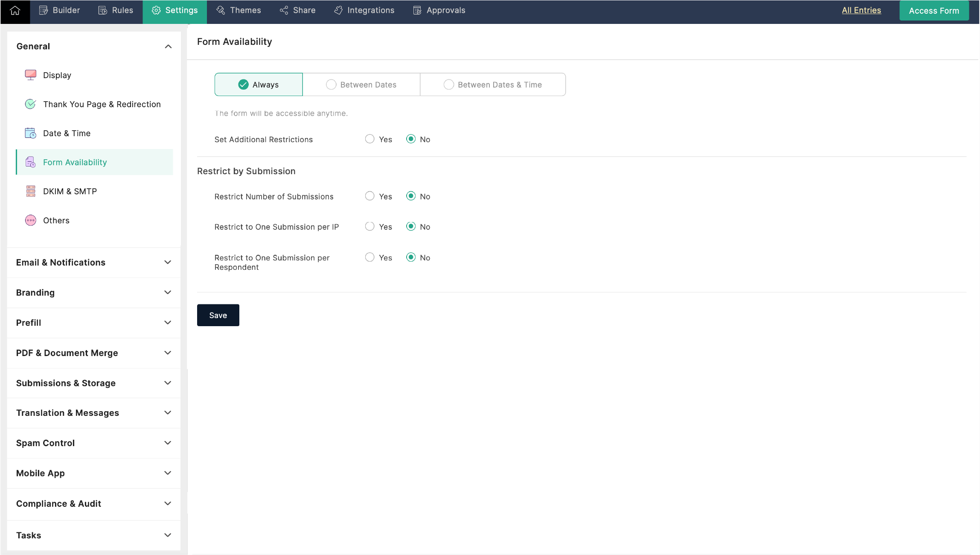This screenshot has width=980, height=555.
Task: Expand Email & Notifications section
Action: 94,262
